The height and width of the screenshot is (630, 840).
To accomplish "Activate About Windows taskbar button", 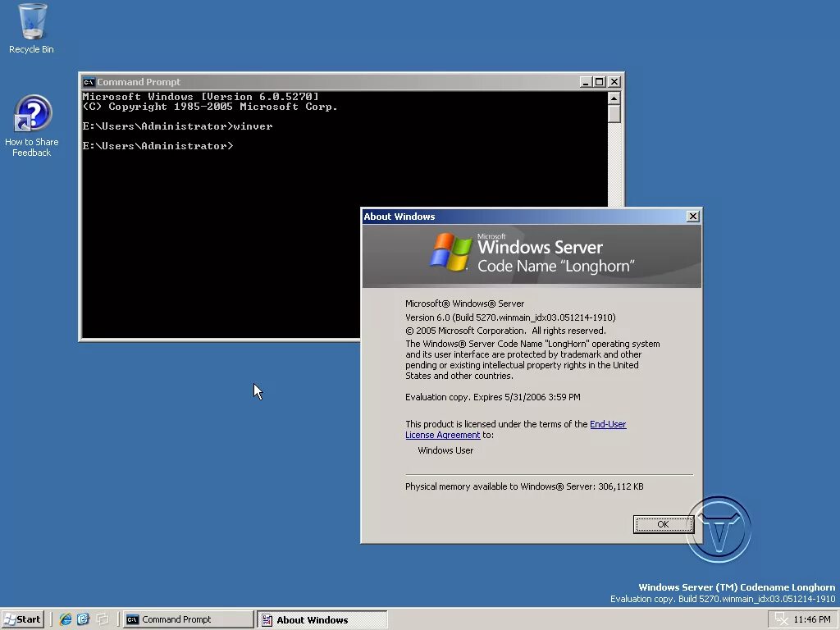I will tap(322, 620).
